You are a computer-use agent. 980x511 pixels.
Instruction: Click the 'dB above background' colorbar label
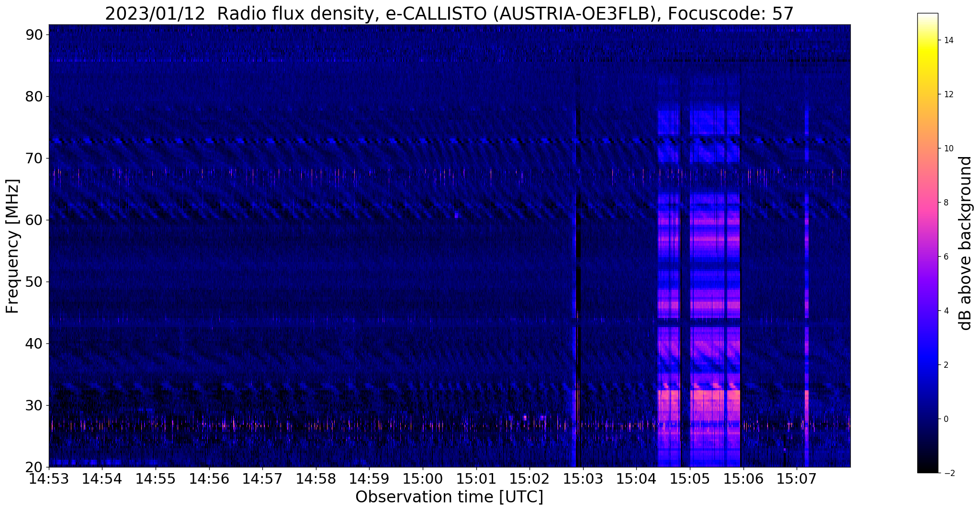[x=965, y=243]
